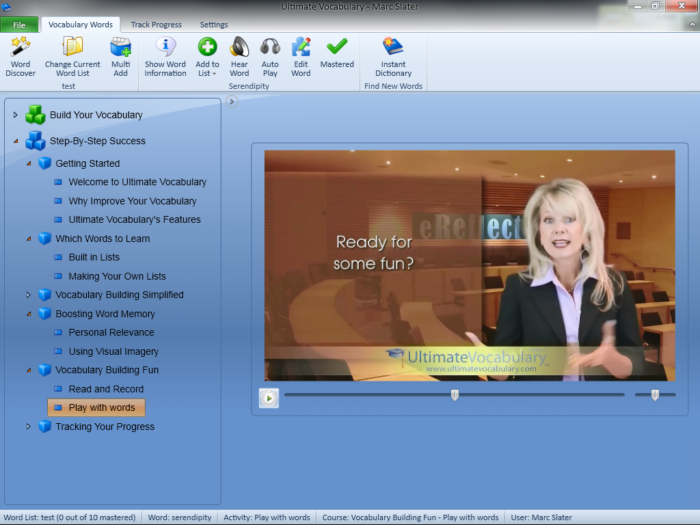This screenshot has height=525, width=700.
Task: Open Ultimate Vocabulary's Features lesson
Action: coord(134,220)
